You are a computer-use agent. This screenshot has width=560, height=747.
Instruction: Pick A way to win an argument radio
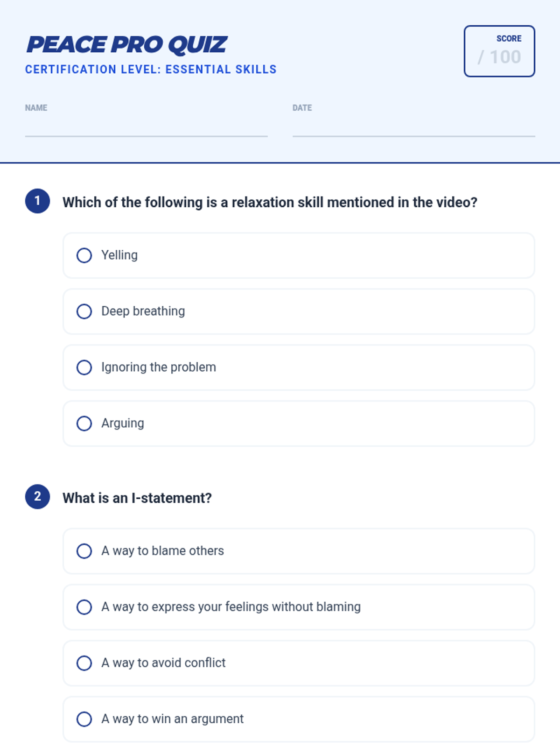pos(84,719)
